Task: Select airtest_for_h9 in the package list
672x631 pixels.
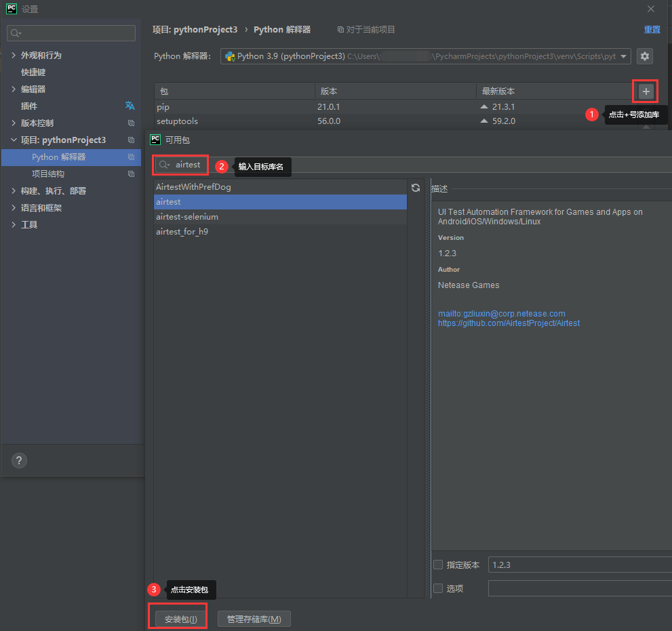Action: point(280,232)
